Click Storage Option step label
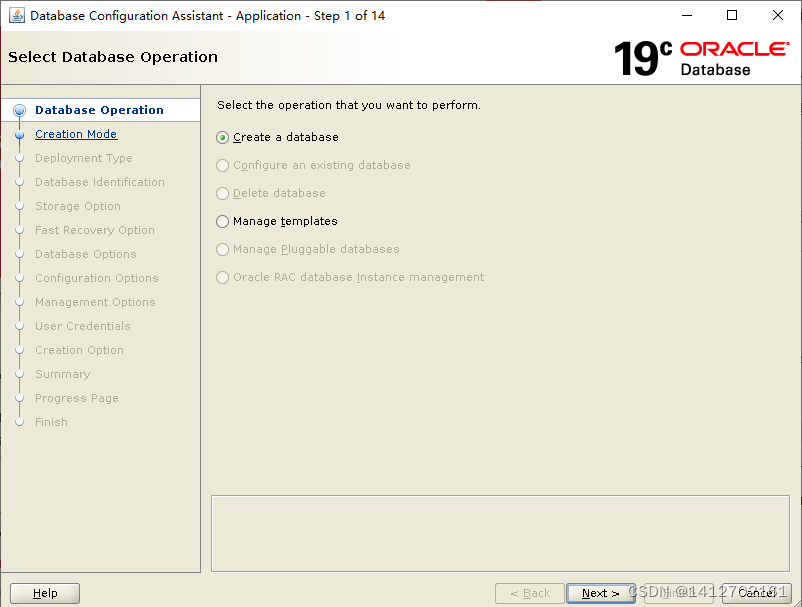802x607 pixels. tap(78, 206)
